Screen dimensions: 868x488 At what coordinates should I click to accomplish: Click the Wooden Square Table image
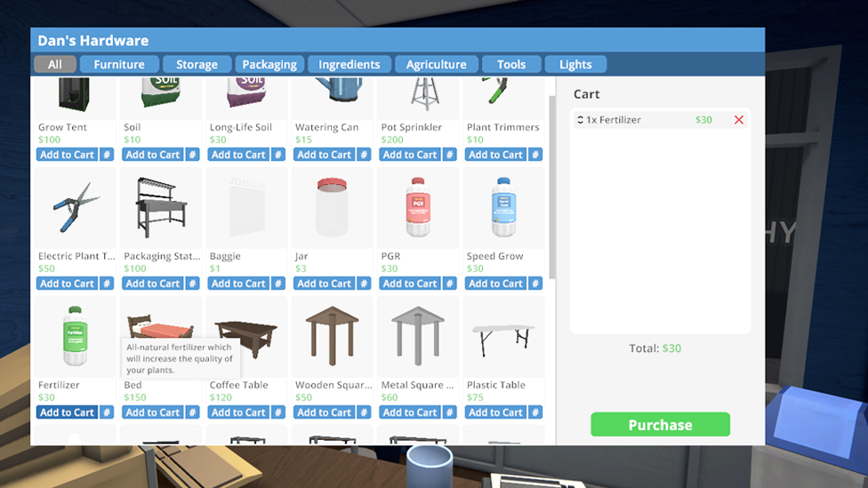pyautogui.click(x=332, y=336)
